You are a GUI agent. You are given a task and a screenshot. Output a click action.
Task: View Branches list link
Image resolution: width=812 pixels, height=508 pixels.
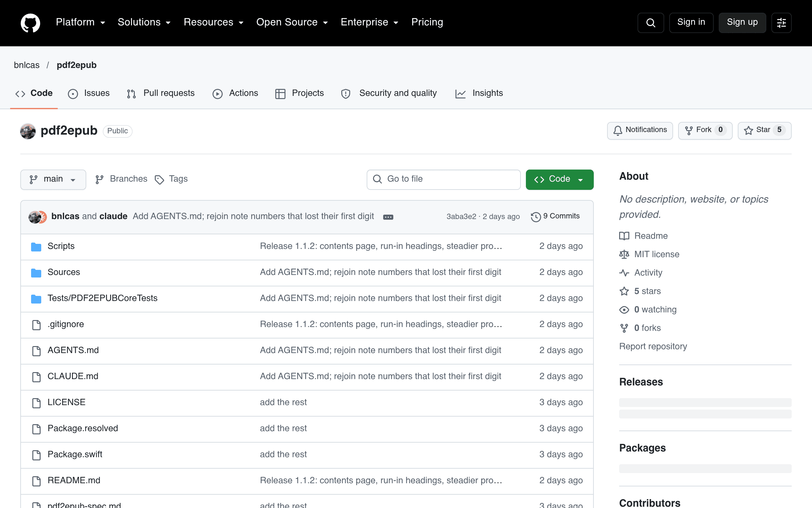[121, 179]
